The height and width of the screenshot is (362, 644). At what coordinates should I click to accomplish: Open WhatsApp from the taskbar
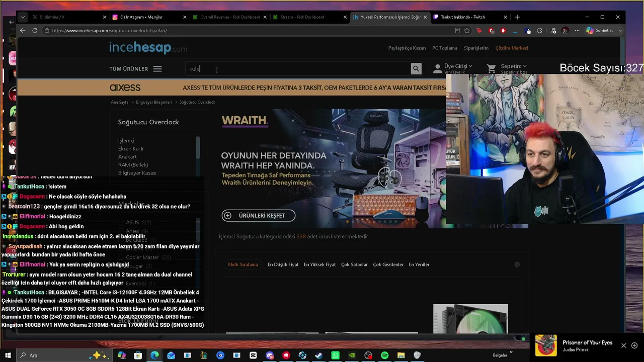[x=335, y=355]
